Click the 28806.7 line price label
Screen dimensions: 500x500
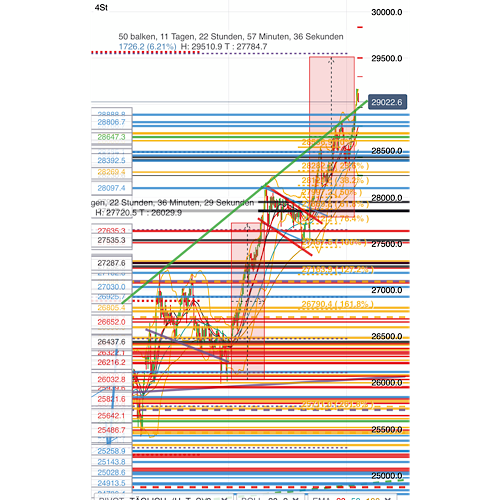(111, 122)
